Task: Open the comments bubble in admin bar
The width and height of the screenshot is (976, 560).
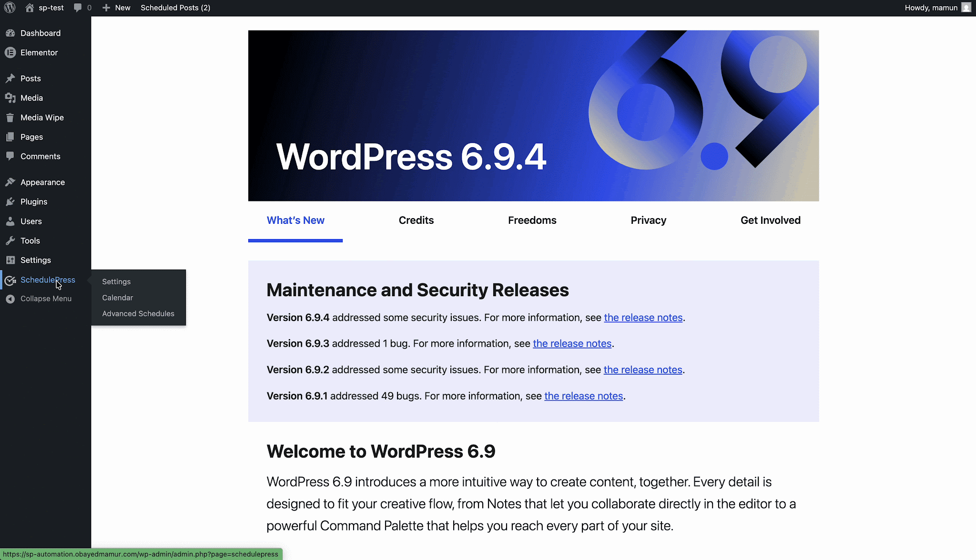Action: pyautogui.click(x=78, y=8)
